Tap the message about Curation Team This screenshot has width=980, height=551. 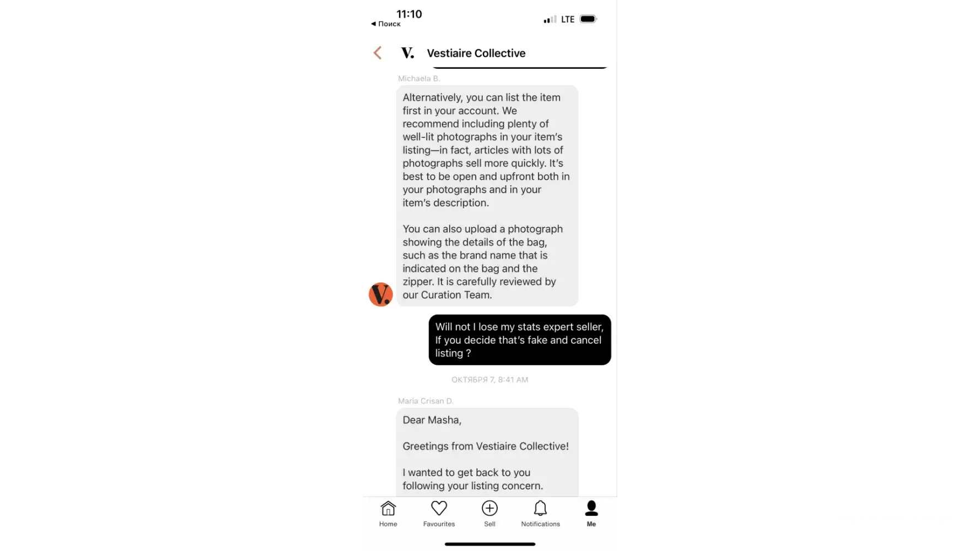point(487,196)
